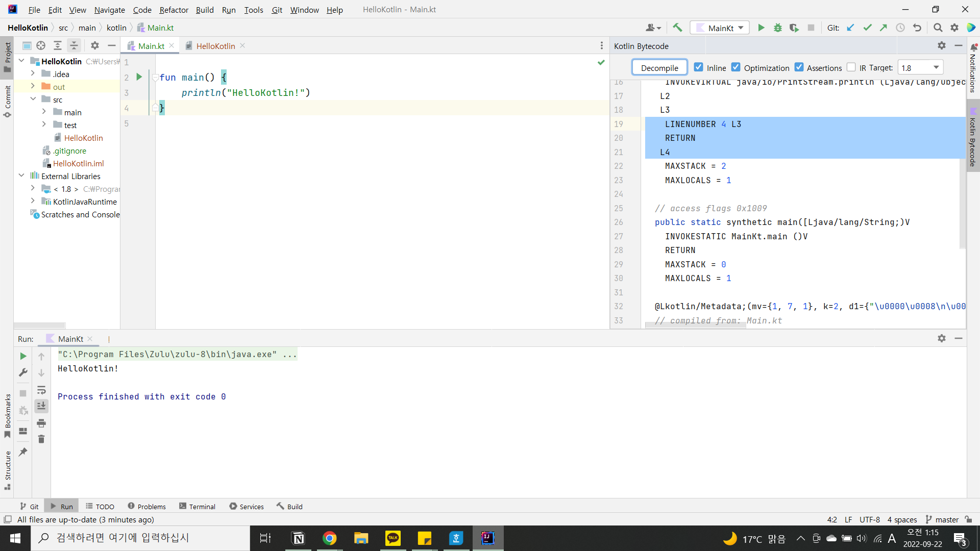Viewport: 980px width, 551px height.
Task: Expand KotlinJavaRuntime library
Action: [x=33, y=201]
